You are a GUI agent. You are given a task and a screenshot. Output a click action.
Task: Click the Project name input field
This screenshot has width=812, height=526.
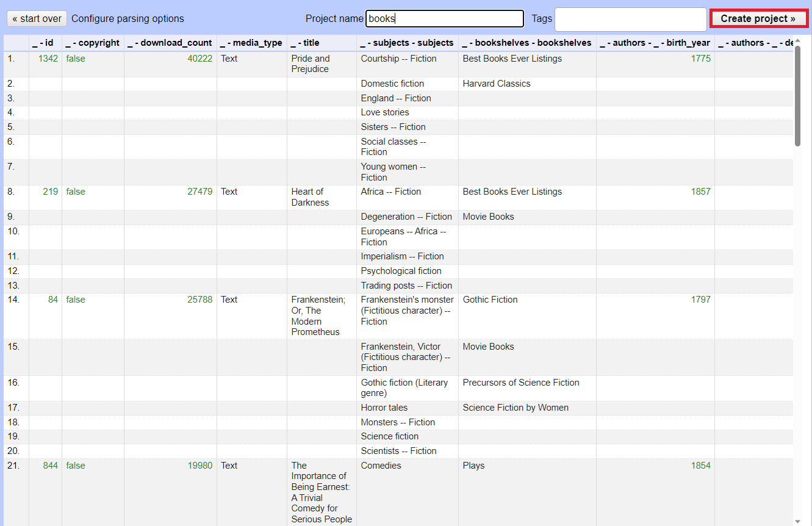(444, 18)
